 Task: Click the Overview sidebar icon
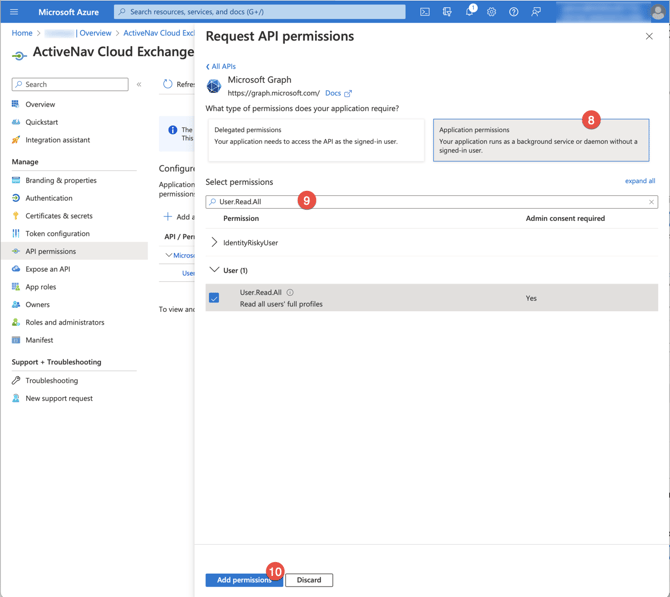[x=16, y=104]
